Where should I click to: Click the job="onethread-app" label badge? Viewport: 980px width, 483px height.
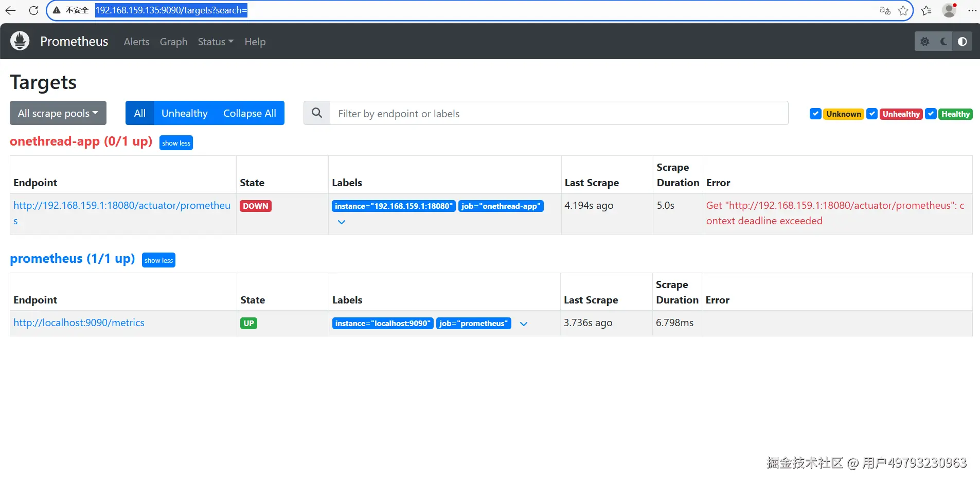501,206
